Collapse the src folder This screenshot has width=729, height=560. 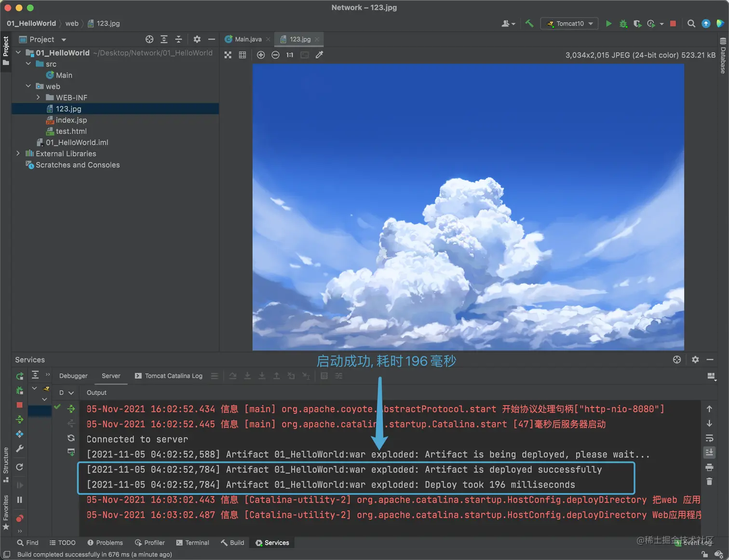[28, 64]
